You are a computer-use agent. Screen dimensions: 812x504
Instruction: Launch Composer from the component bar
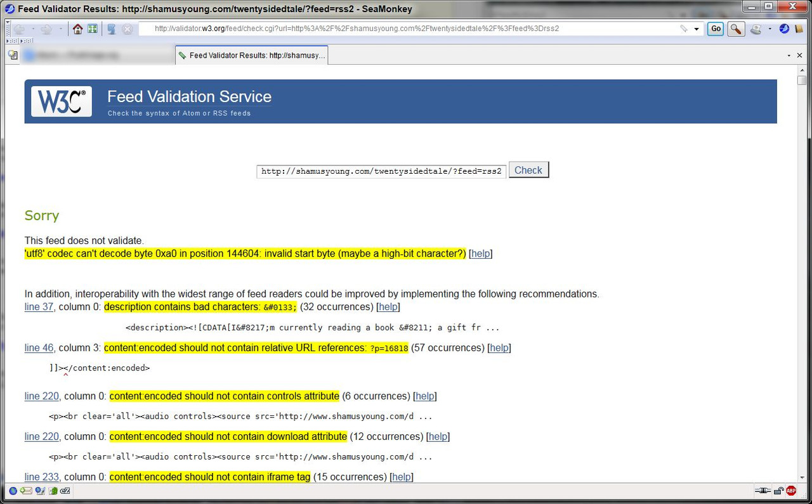[x=39, y=491]
